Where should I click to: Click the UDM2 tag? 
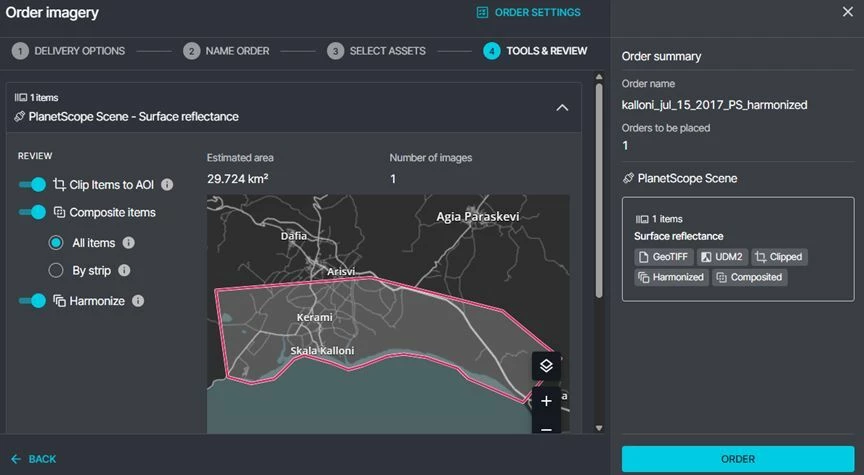722,257
